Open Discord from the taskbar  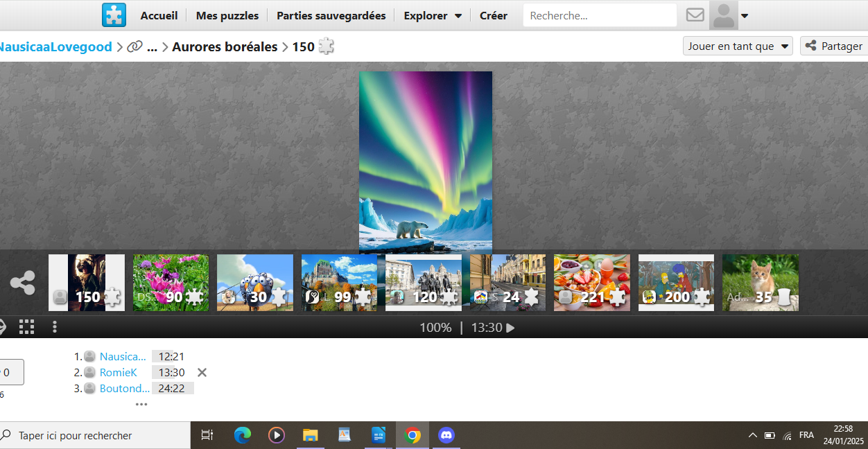pyautogui.click(x=446, y=435)
